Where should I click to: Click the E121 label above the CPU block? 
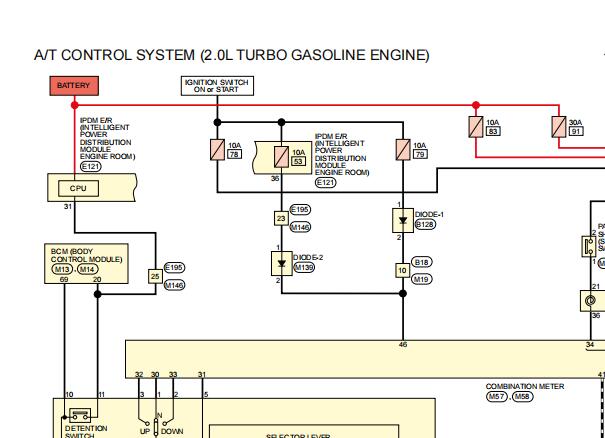click(91, 166)
